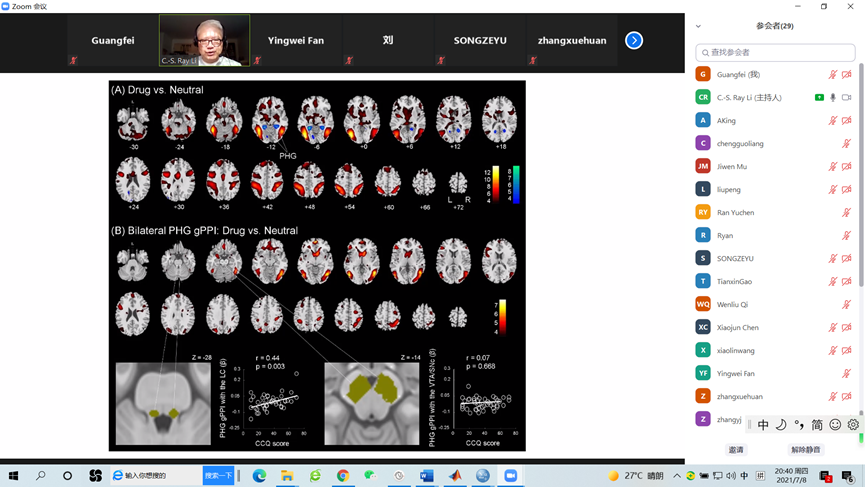The height and width of the screenshot is (487, 865).
Task: Click the camera-off icon next to AKing
Action: pyautogui.click(x=846, y=121)
